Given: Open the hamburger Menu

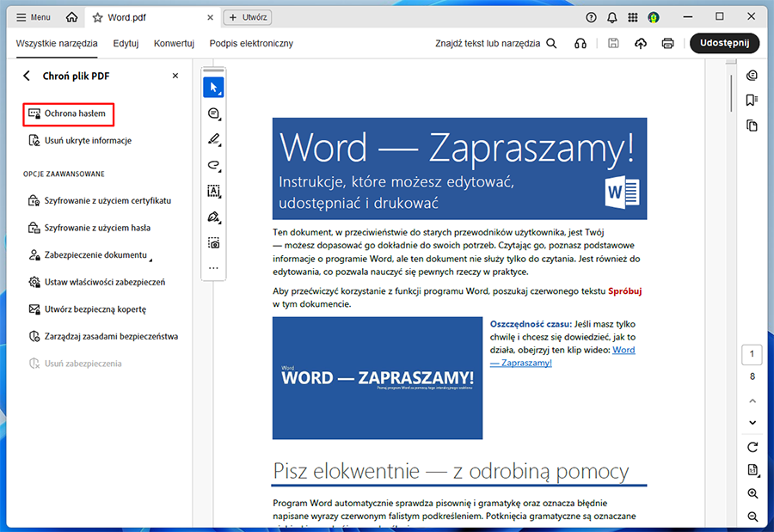Looking at the screenshot, I should pos(33,17).
